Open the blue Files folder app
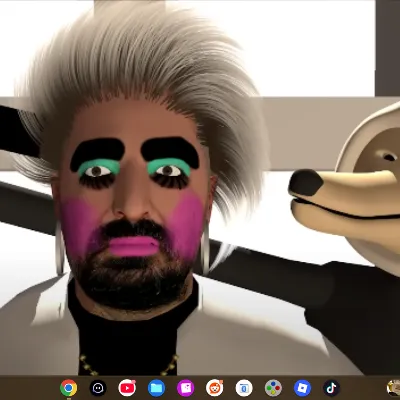400x400 pixels. click(x=156, y=388)
